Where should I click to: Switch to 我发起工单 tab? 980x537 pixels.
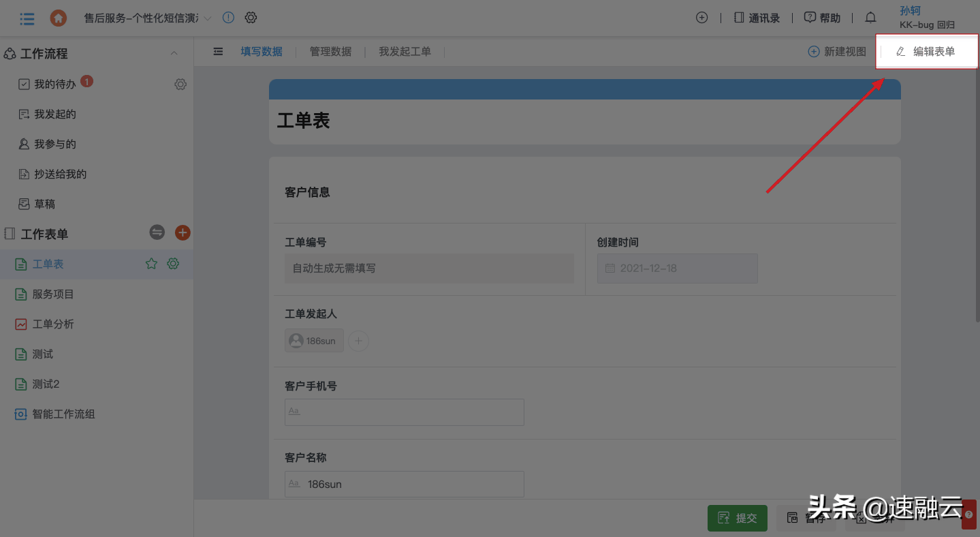[x=405, y=51]
